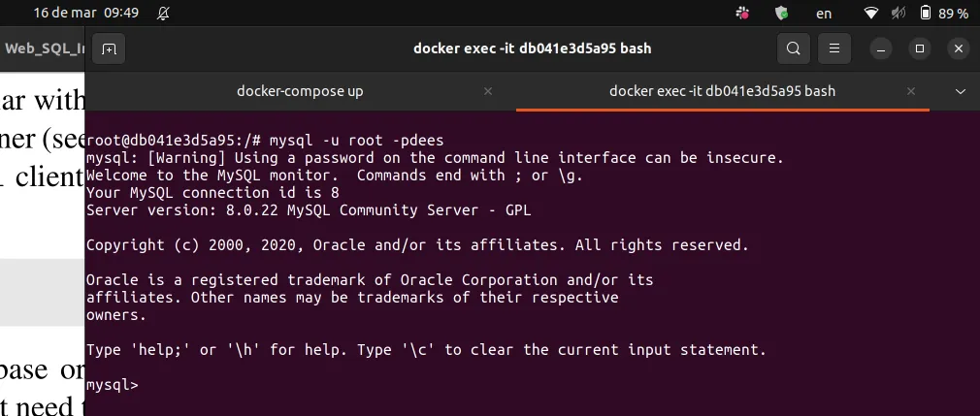The height and width of the screenshot is (416, 980).
Task: Maximize the terminal window
Action: tap(920, 48)
